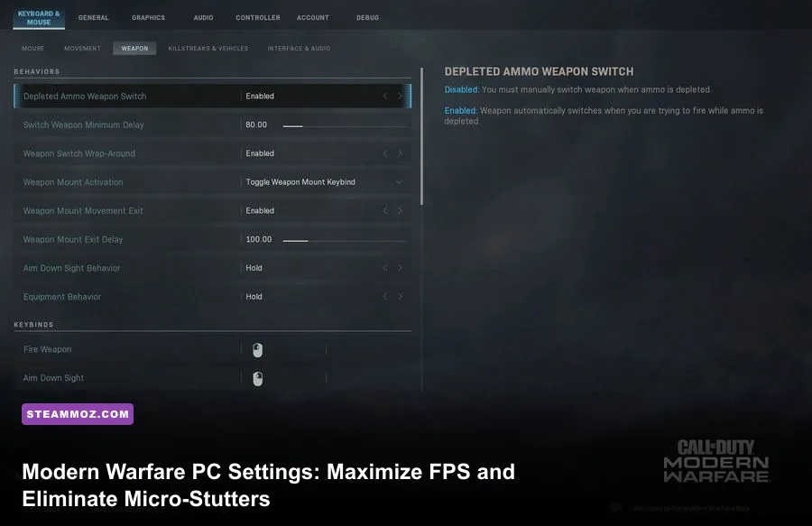
Task: Select the Movement sub-tab
Action: (x=82, y=48)
